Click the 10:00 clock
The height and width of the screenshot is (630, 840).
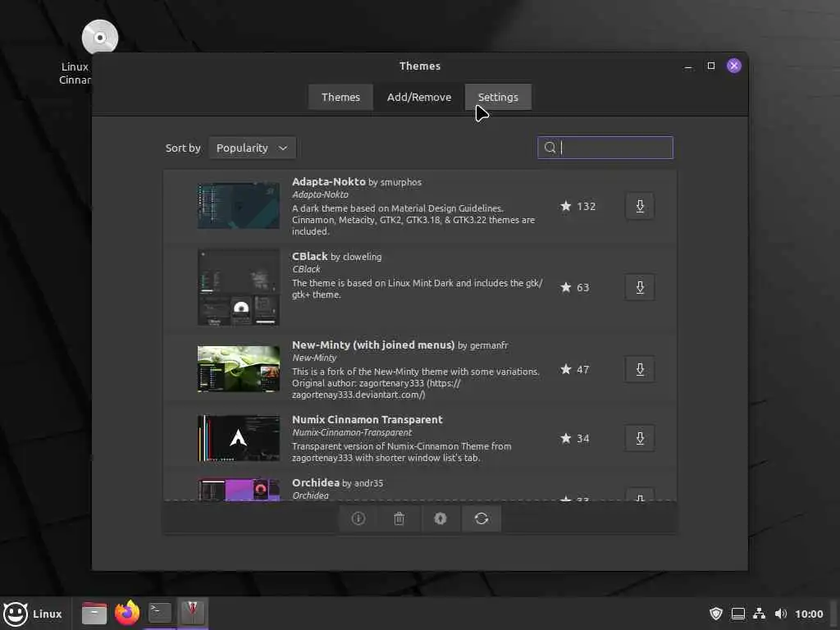809,614
